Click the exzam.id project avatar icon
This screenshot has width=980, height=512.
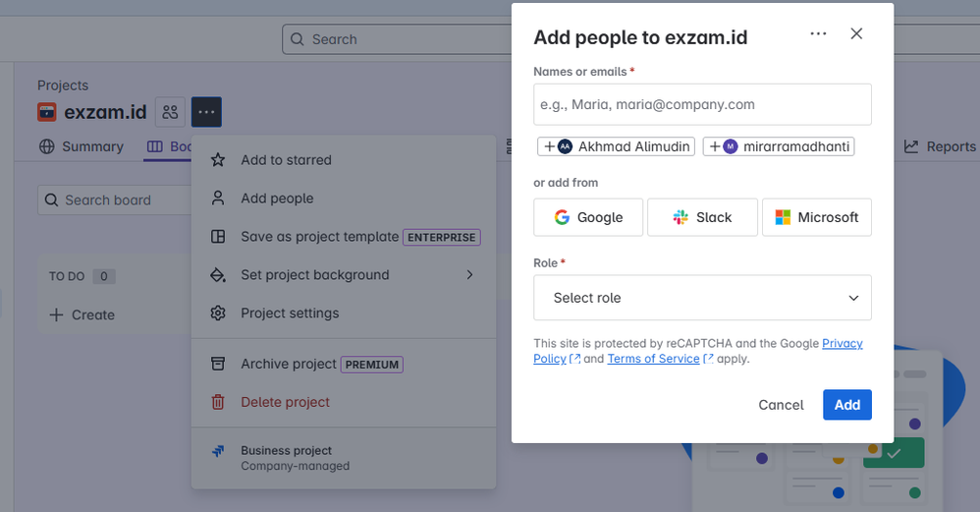[x=47, y=112]
